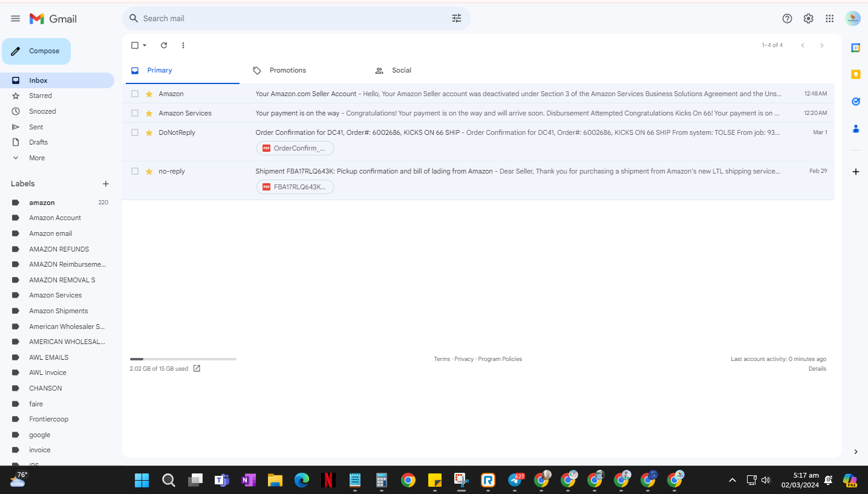Unstar the Amazon email
The height and width of the screenshot is (494, 868).
click(x=149, y=94)
